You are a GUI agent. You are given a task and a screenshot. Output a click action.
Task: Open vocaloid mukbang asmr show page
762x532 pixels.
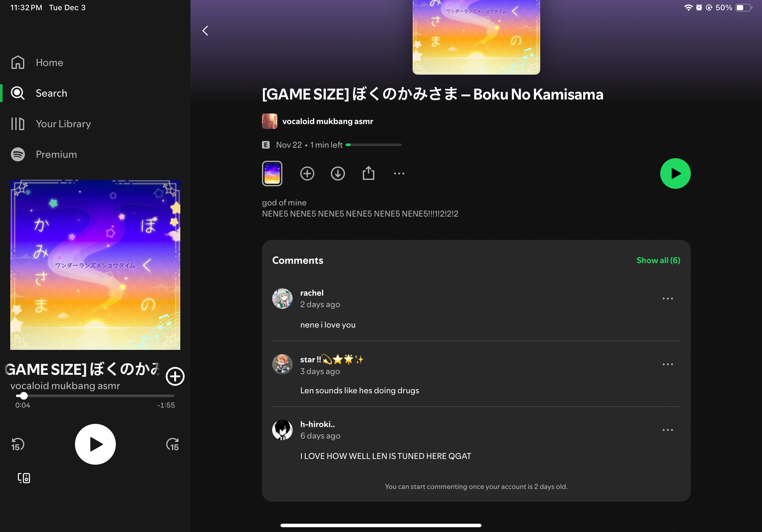[327, 122]
